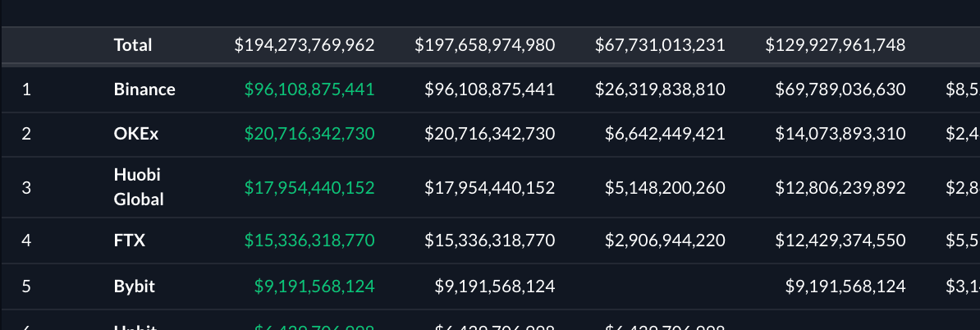Open the OKEx exchange name
This screenshot has height=330, width=980.
coord(136,134)
